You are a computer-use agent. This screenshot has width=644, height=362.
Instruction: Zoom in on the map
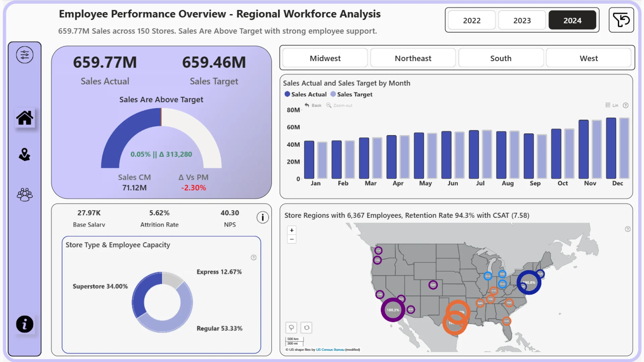[292, 230]
